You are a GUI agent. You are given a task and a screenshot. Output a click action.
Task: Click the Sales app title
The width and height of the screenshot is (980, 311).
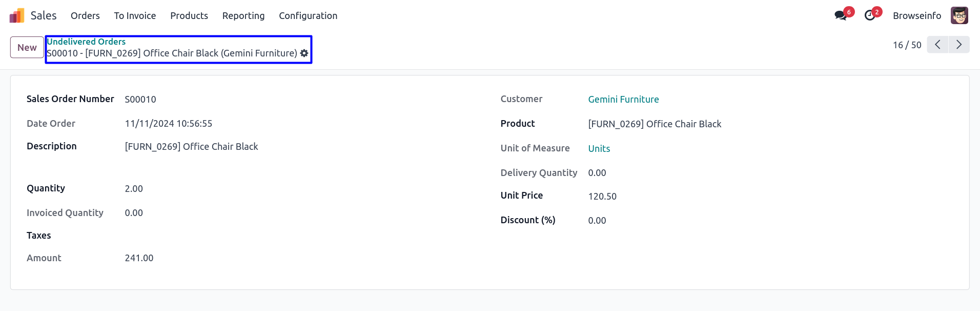click(44, 16)
